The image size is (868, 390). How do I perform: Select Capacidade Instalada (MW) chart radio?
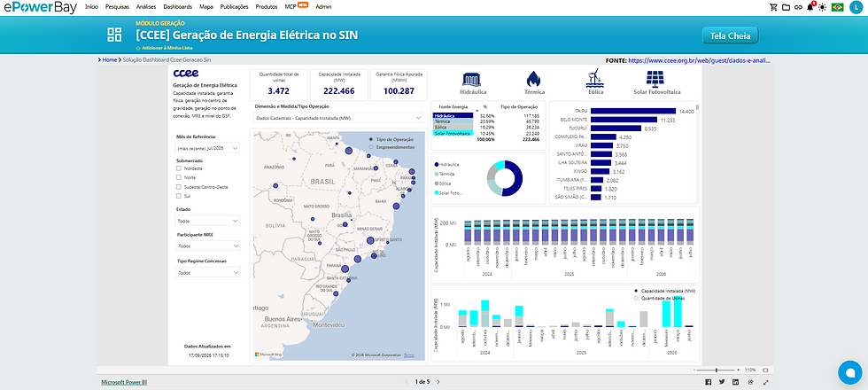pos(636,291)
